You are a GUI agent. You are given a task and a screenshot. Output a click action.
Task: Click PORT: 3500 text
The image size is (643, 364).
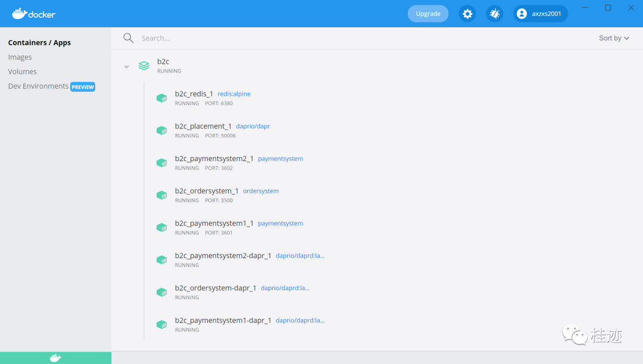pyautogui.click(x=219, y=200)
